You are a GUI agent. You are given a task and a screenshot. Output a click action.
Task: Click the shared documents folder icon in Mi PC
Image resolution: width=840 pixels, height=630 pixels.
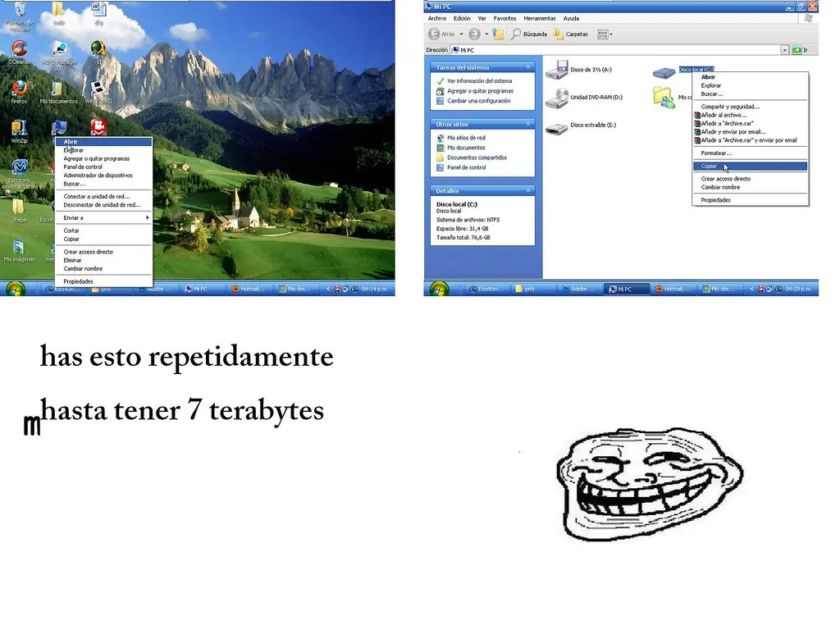click(664, 98)
